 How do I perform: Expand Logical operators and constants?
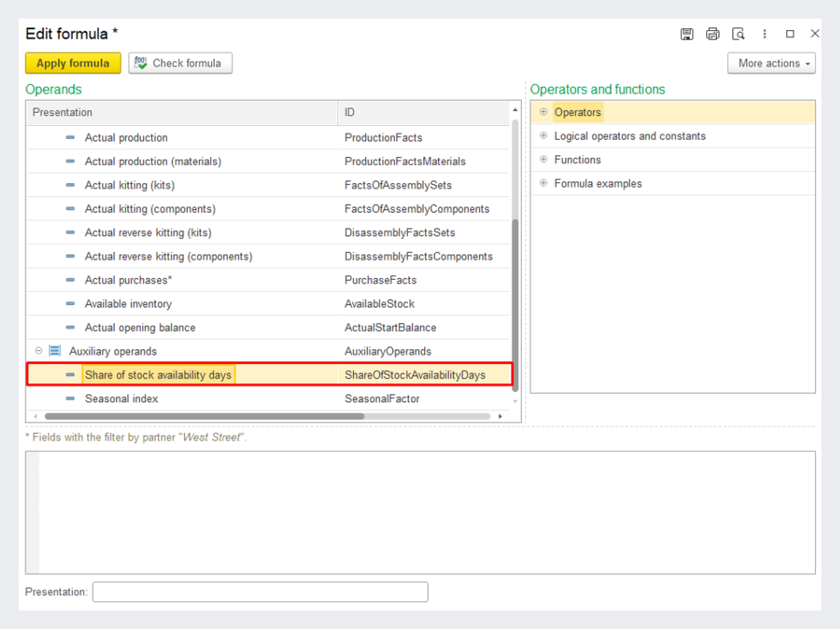pos(543,136)
